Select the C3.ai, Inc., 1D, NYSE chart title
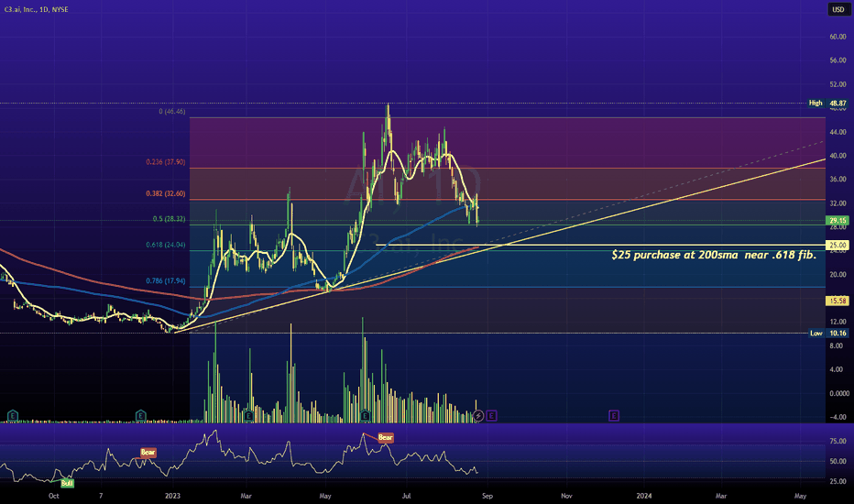The height and width of the screenshot is (504, 854). [x=37, y=9]
